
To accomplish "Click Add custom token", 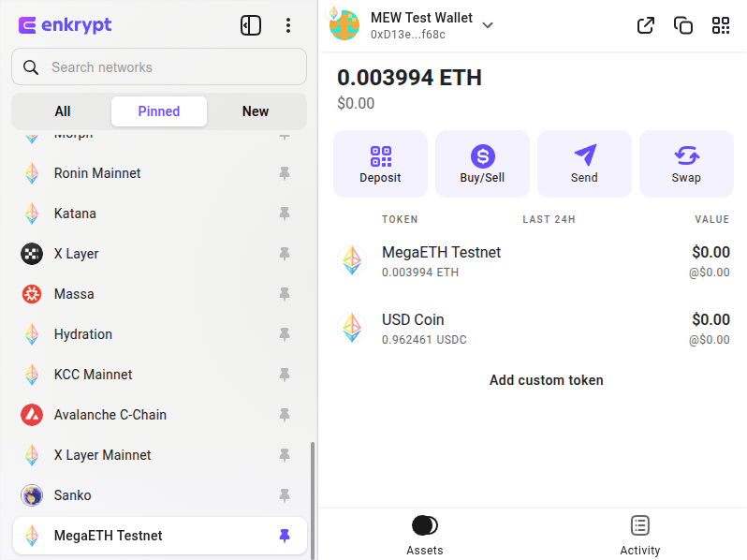I will tap(547, 380).
